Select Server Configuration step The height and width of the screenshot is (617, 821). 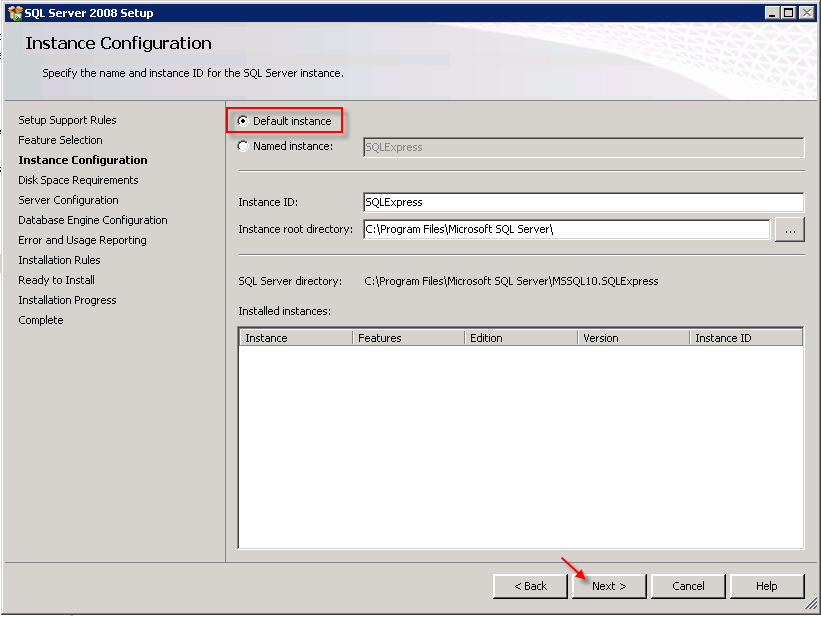[68, 200]
